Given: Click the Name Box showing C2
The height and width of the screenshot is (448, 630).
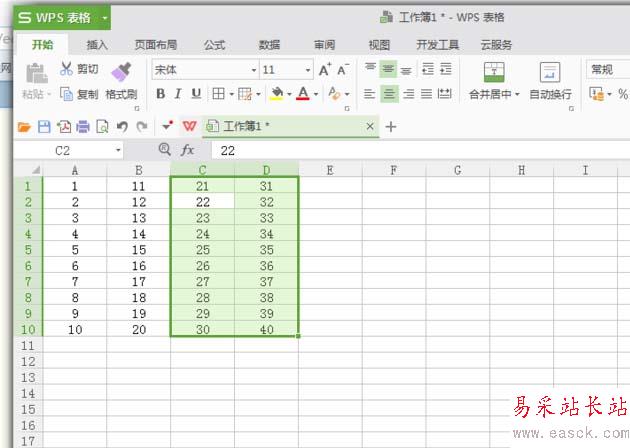Looking at the screenshot, I should point(68,151).
